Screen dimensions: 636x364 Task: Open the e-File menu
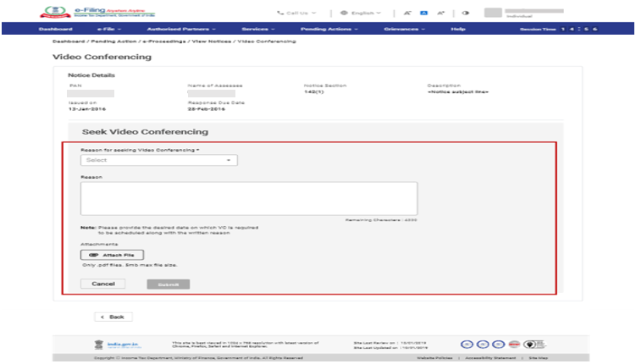pos(102,29)
